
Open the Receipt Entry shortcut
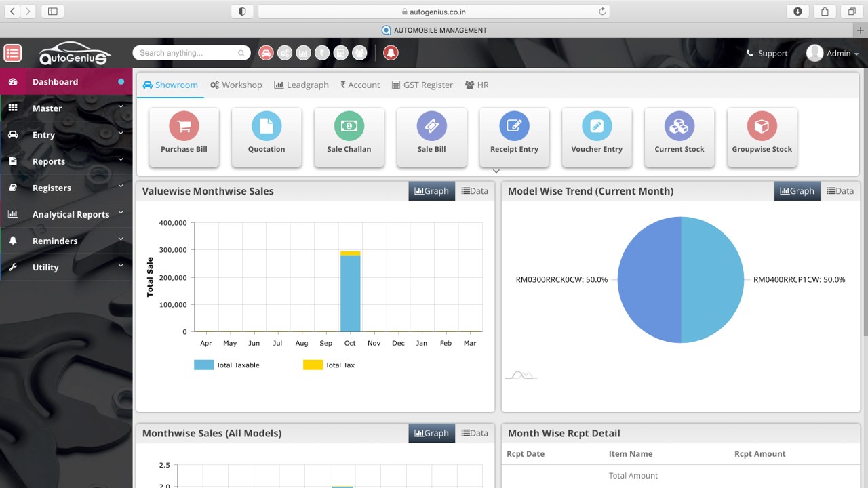(x=514, y=136)
